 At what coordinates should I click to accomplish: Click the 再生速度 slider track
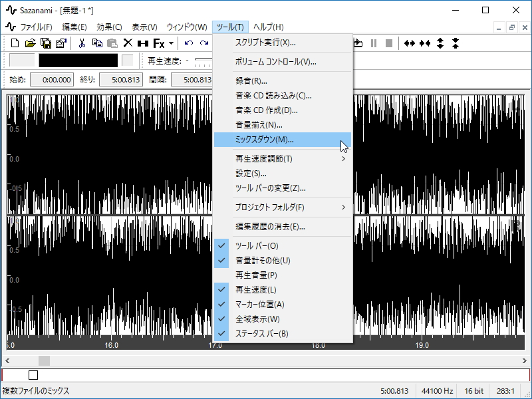click(203, 61)
